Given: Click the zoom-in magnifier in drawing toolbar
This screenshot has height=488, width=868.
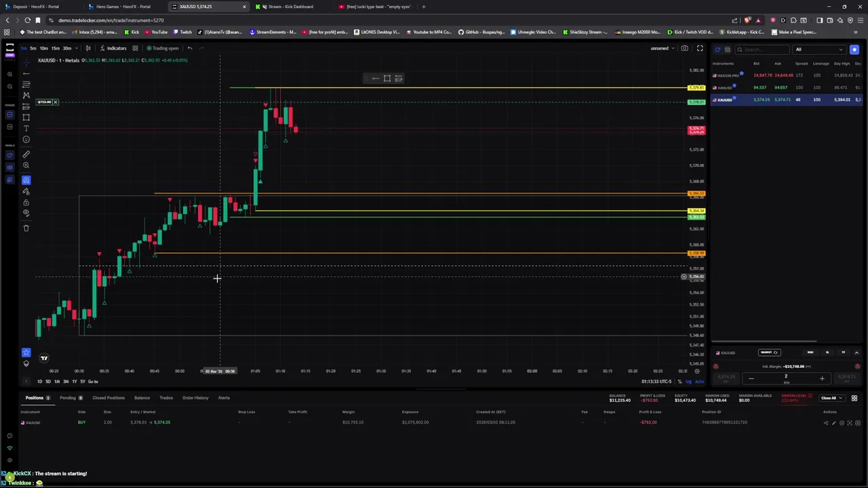Looking at the screenshot, I should pyautogui.click(x=26, y=165).
